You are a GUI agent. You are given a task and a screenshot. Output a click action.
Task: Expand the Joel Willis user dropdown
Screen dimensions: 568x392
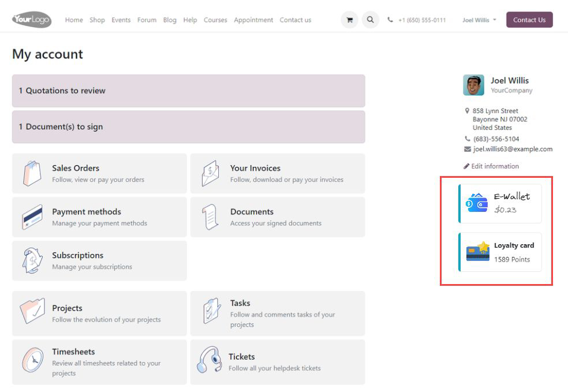point(479,20)
